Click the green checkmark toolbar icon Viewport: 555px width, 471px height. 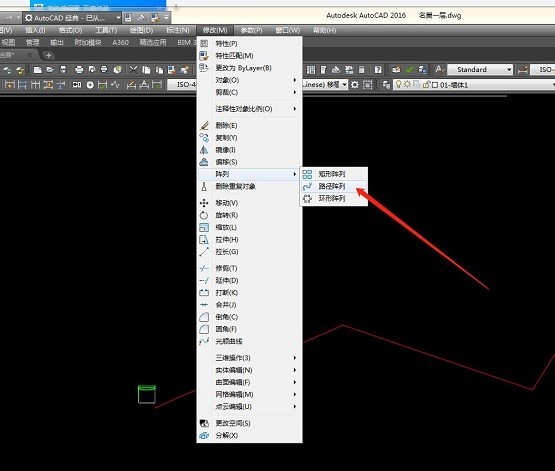[410, 70]
